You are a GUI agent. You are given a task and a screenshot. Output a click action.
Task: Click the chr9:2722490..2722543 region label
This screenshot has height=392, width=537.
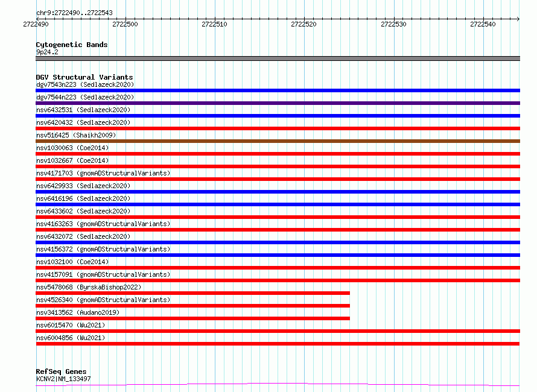(x=74, y=13)
